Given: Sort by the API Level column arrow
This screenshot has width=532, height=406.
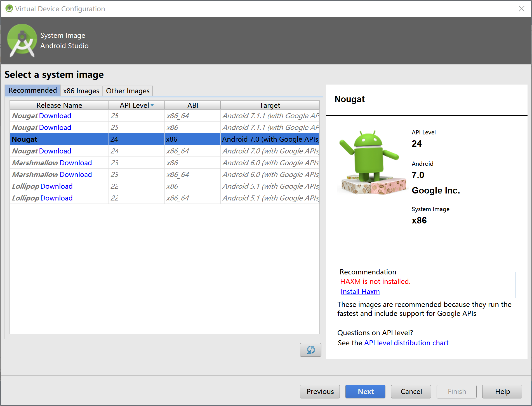Looking at the screenshot, I should (152, 105).
